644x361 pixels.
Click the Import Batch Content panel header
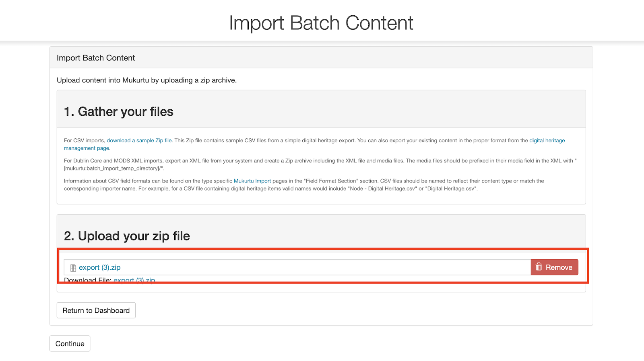click(96, 58)
